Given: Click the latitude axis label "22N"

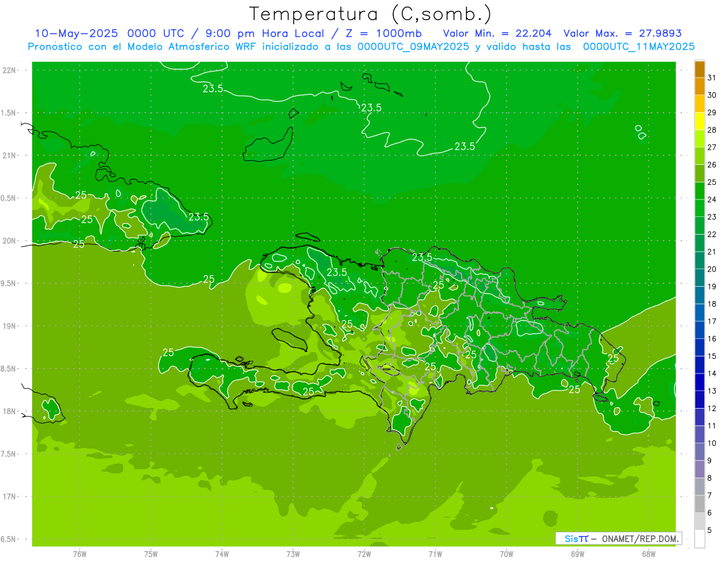Looking at the screenshot, I should pos(10,70).
